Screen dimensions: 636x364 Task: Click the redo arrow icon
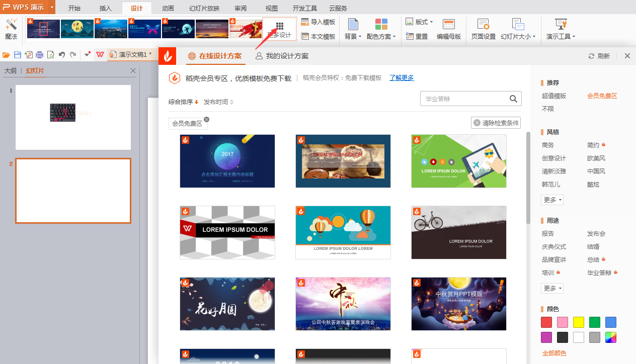(x=73, y=54)
